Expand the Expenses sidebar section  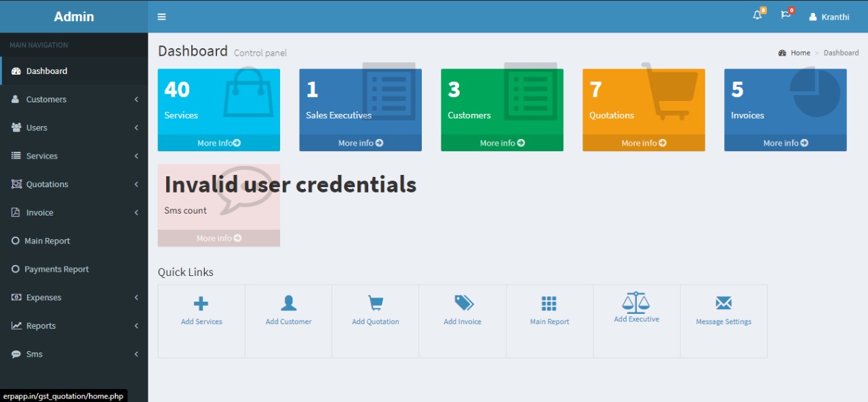[x=74, y=298]
